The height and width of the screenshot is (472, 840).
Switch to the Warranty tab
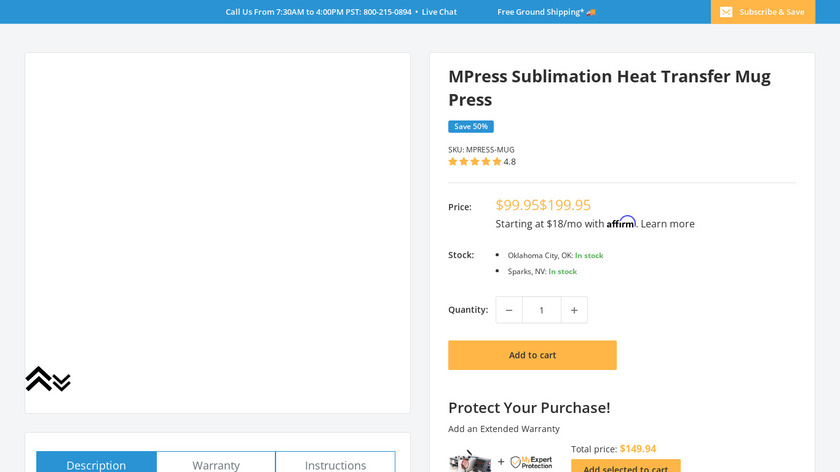216,464
